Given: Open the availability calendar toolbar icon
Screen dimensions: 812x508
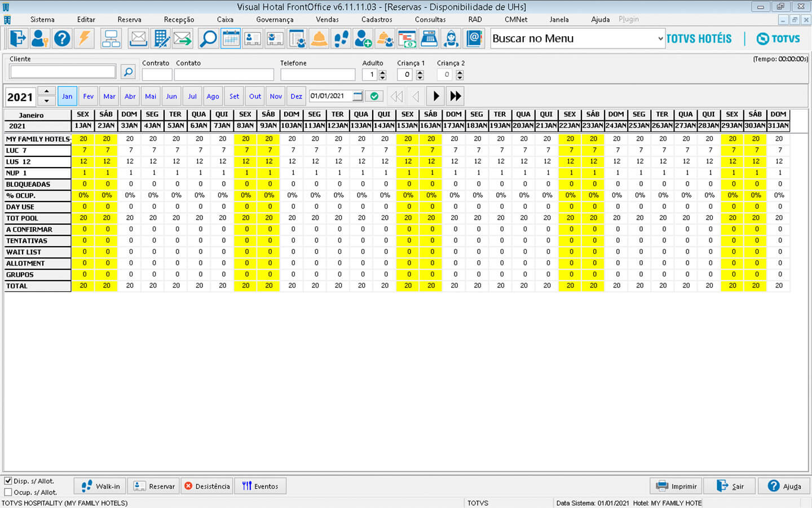Looking at the screenshot, I should click(x=230, y=39).
